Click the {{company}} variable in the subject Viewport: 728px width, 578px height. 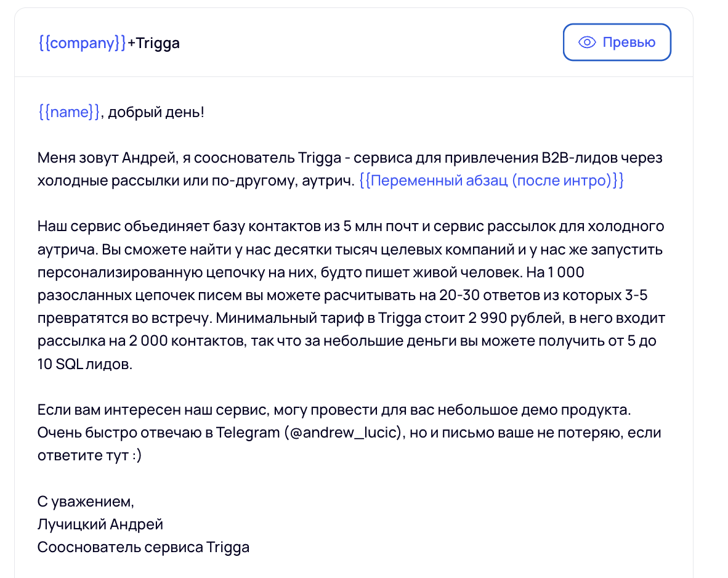tap(82, 43)
